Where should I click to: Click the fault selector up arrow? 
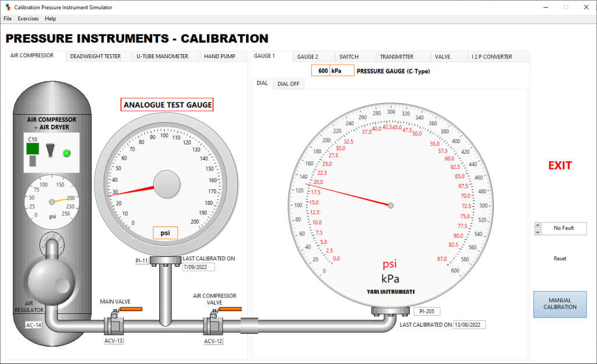point(538,225)
